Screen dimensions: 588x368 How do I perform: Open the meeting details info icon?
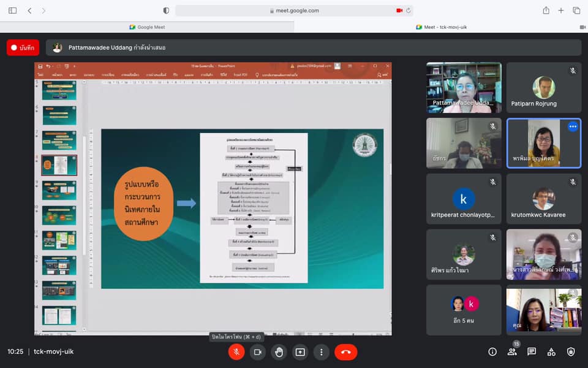[492, 352]
